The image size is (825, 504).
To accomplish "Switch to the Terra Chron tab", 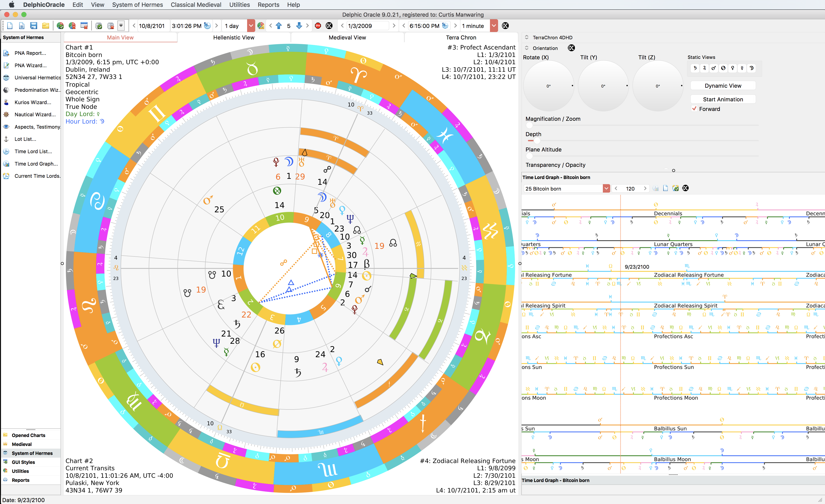I will point(461,38).
